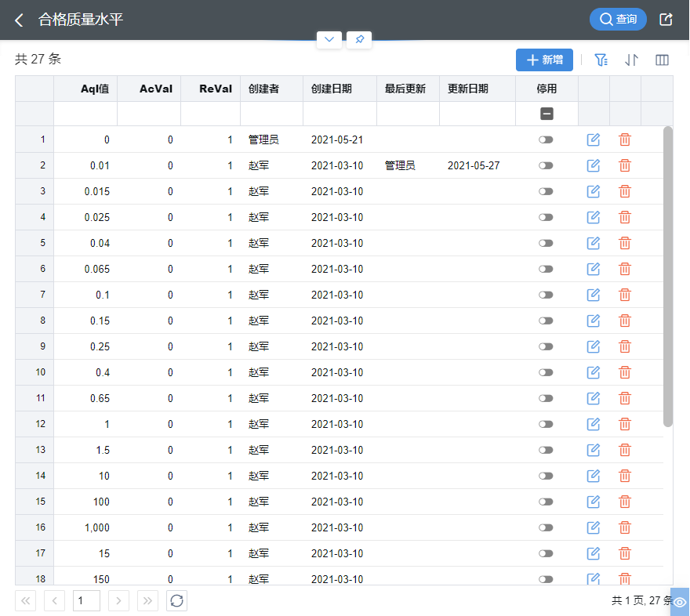Go to the last page
690x616 pixels.
point(147,600)
